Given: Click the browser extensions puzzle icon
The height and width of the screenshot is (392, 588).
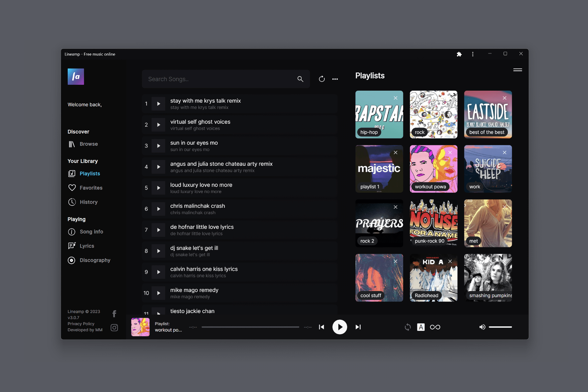Looking at the screenshot, I should 459,54.
